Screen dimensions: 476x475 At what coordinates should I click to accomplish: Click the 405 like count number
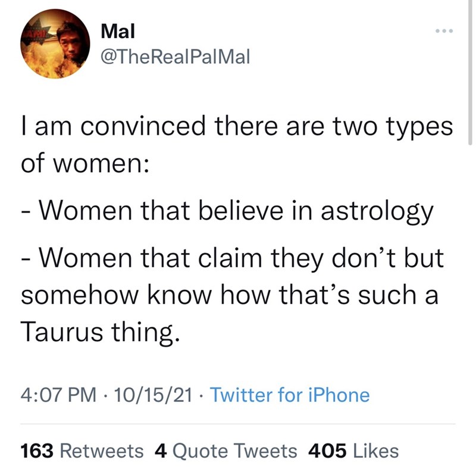[328, 451]
